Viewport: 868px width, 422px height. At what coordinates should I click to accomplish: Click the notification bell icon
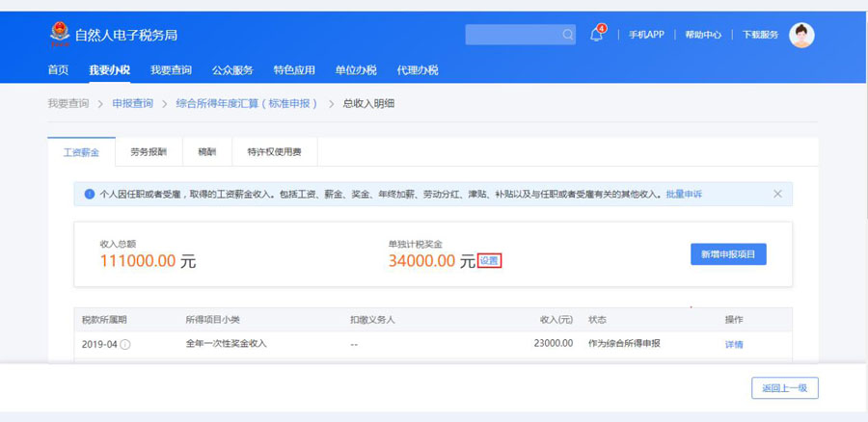point(596,35)
